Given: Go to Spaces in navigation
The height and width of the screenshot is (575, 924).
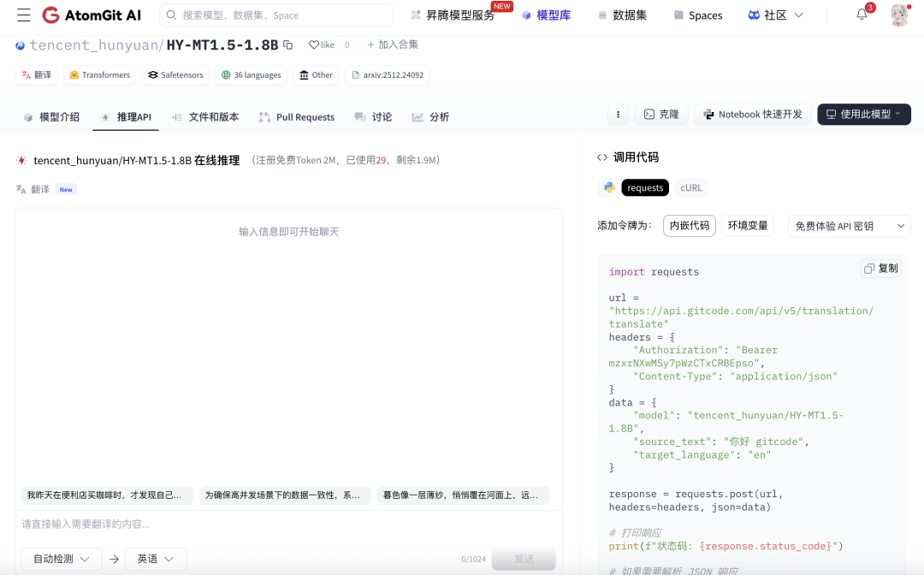Looking at the screenshot, I should (x=698, y=15).
